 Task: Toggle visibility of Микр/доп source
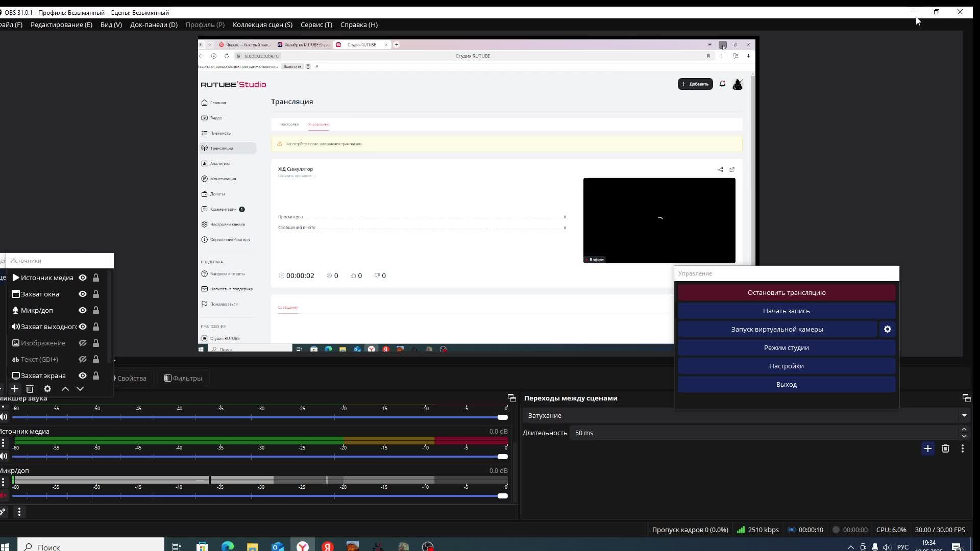click(x=83, y=310)
